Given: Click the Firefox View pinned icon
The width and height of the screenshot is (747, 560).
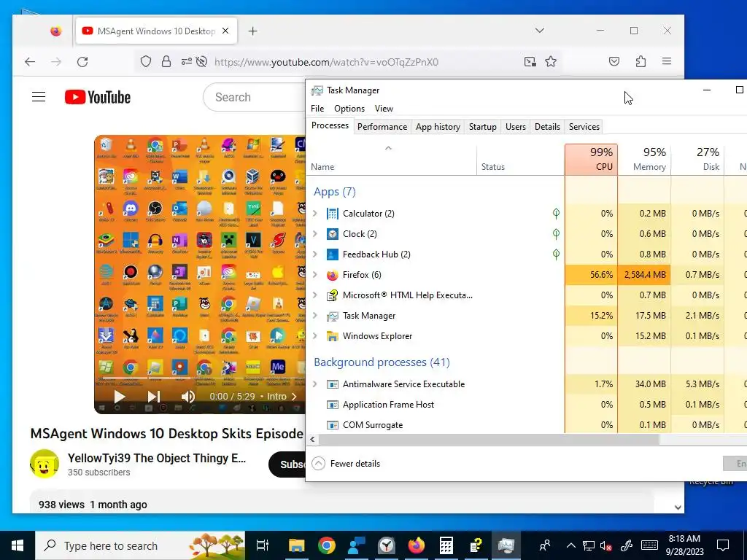Looking at the screenshot, I should 55,31.
